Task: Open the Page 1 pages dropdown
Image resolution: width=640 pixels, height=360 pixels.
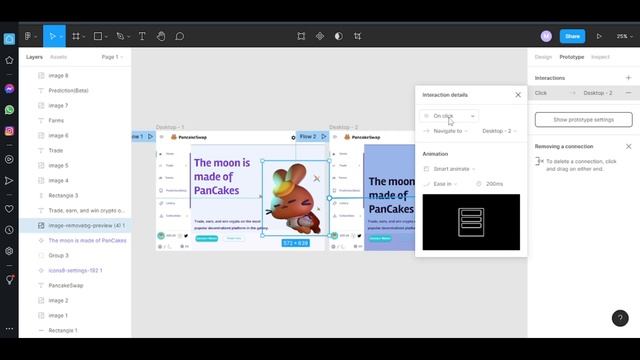Action: click(x=112, y=57)
